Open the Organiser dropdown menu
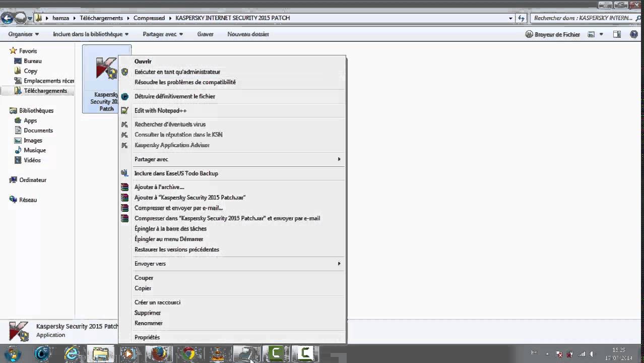Screen dimensions: 644x363 coord(24,34)
